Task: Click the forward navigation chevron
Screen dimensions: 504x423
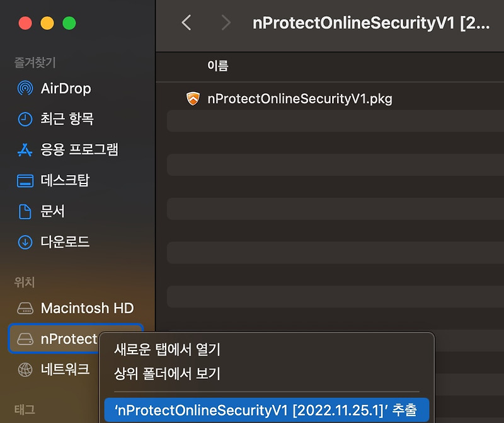Action: click(226, 22)
